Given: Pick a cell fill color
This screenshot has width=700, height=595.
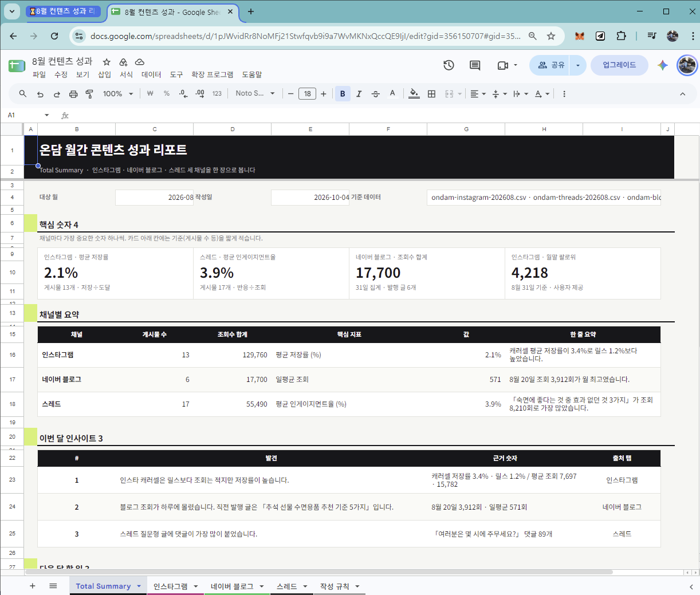Looking at the screenshot, I should [x=414, y=94].
